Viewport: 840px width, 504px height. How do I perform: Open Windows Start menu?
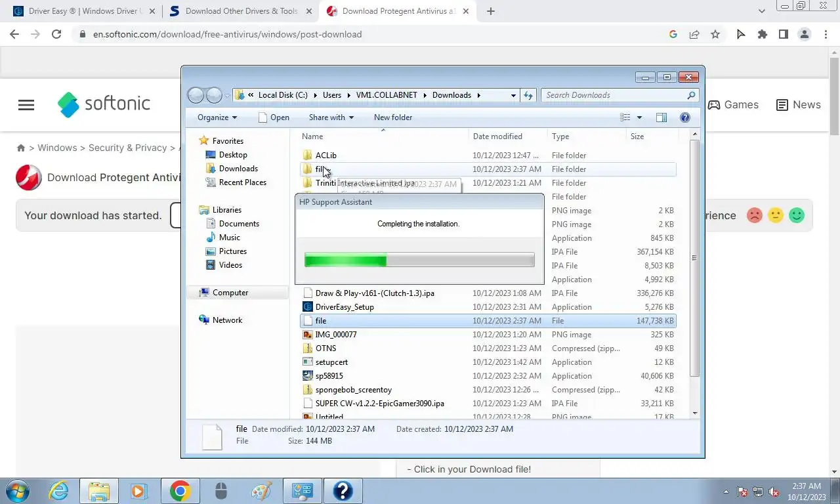click(x=18, y=491)
